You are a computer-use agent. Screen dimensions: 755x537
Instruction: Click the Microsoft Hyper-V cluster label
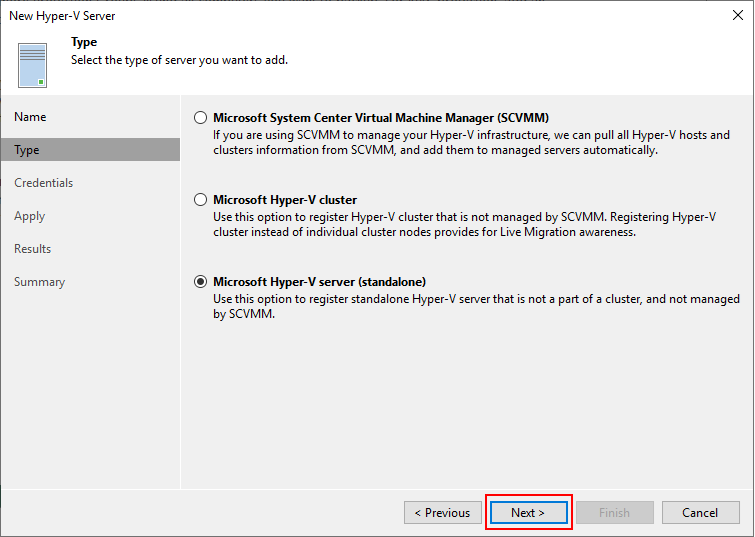pos(285,200)
